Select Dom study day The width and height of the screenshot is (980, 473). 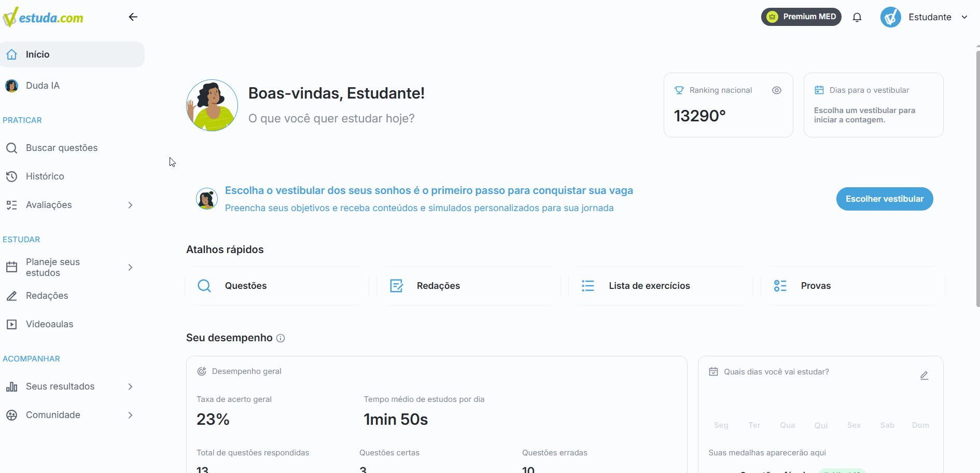click(x=920, y=425)
